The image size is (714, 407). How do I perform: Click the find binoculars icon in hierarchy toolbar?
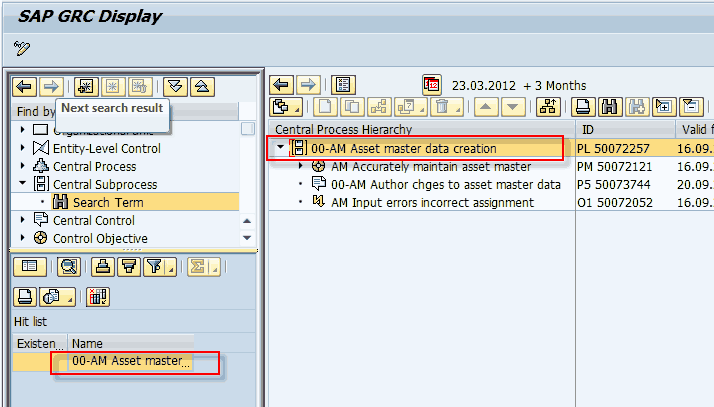[609, 107]
